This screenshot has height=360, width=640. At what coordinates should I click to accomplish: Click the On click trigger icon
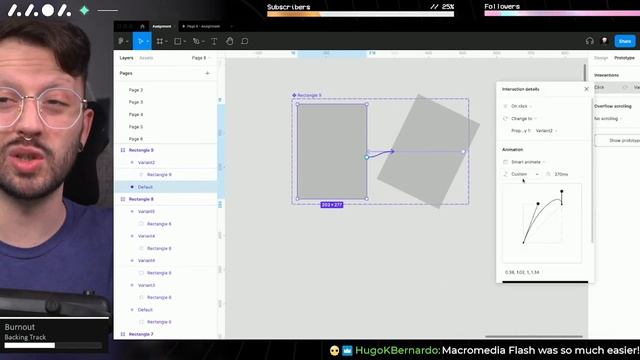pos(505,106)
